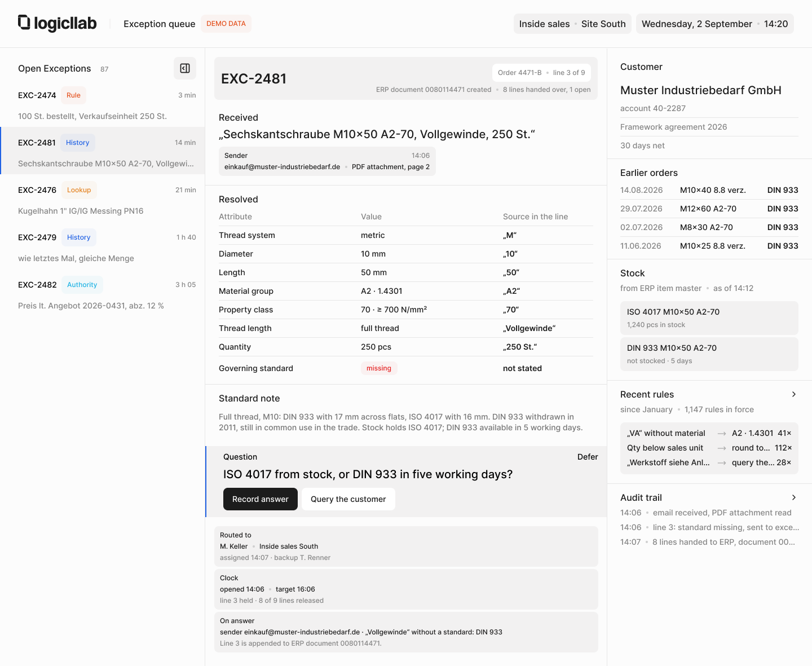
Task: Open earlier order dated 11.06.2026
Action: (x=709, y=246)
